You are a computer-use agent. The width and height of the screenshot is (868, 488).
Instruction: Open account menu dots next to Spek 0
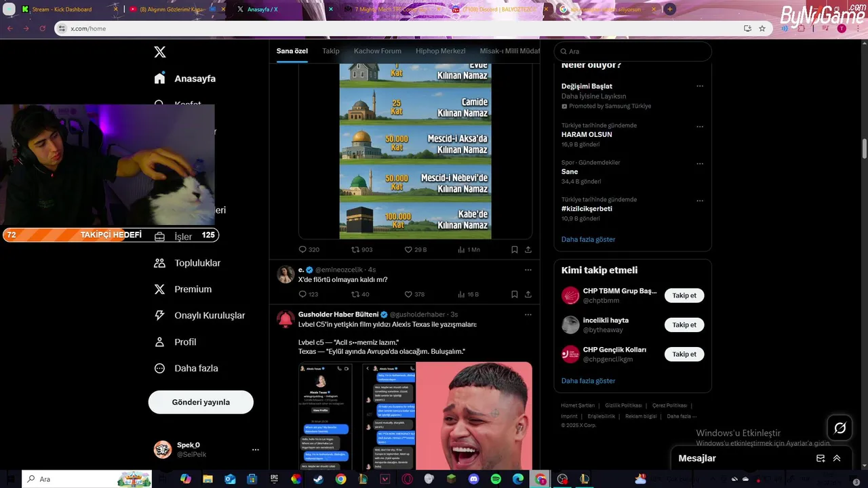(x=256, y=449)
